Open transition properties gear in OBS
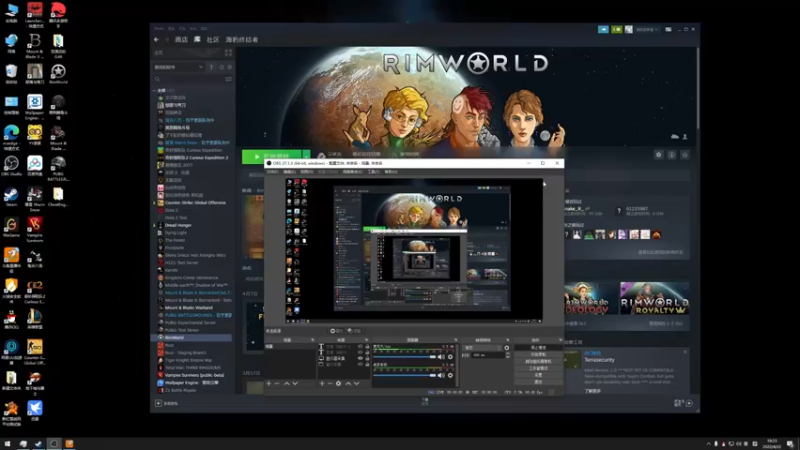The width and height of the screenshot is (800, 450). 507,347
